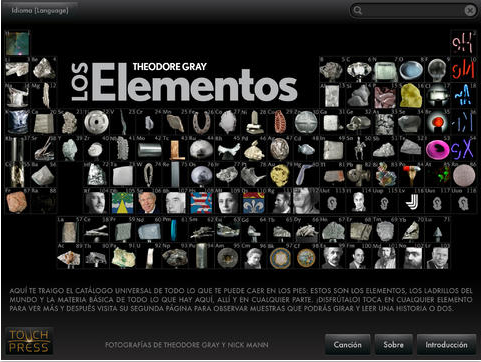Select the Rutherfordium (Rf) portrait tile

(96, 201)
